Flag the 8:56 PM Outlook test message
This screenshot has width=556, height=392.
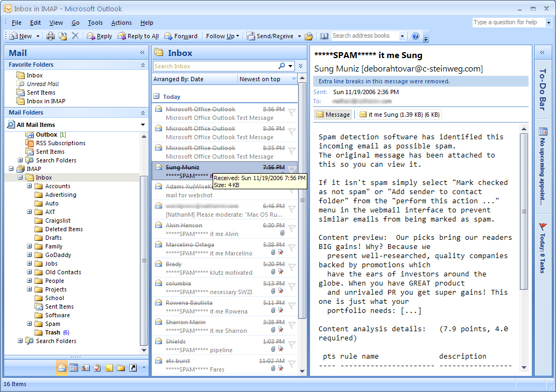point(292,112)
